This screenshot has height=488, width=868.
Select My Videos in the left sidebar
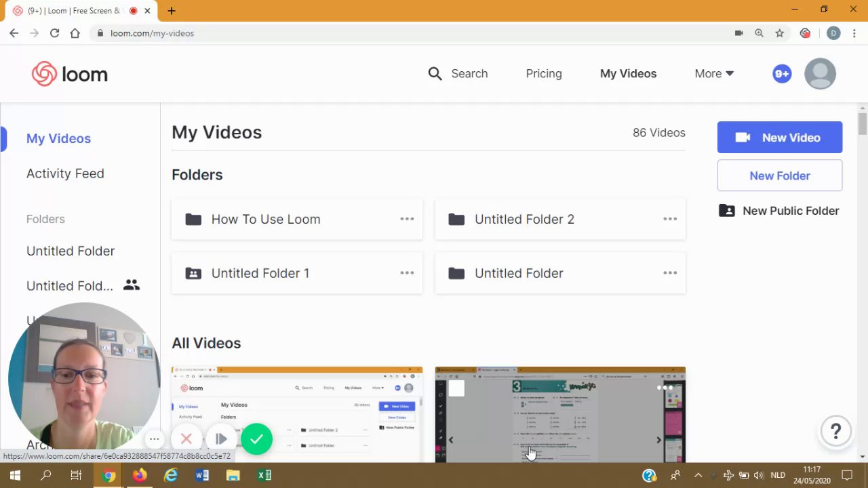pyautogui.click(x=58, y=138)
